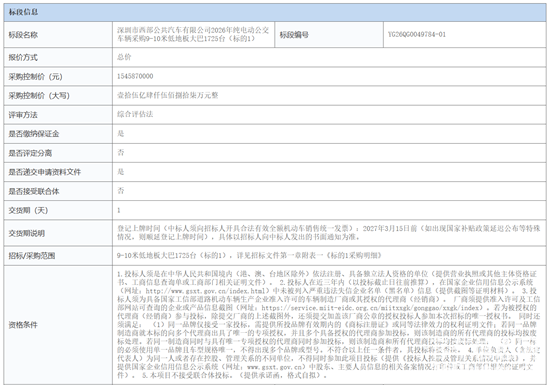Viewport: 550px width, 385px height.
Task: Select the 是否接受联合体 label
Action: pos(34,191)
